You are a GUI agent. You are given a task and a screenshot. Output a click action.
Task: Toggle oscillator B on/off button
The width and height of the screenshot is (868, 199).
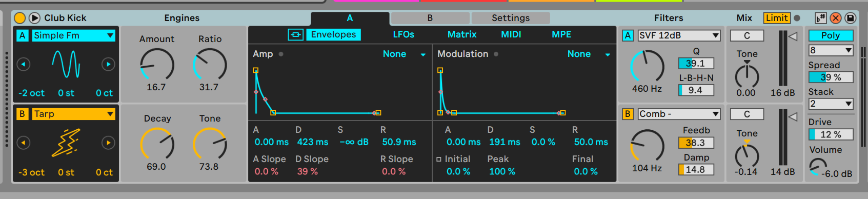(x=22, y=114)
